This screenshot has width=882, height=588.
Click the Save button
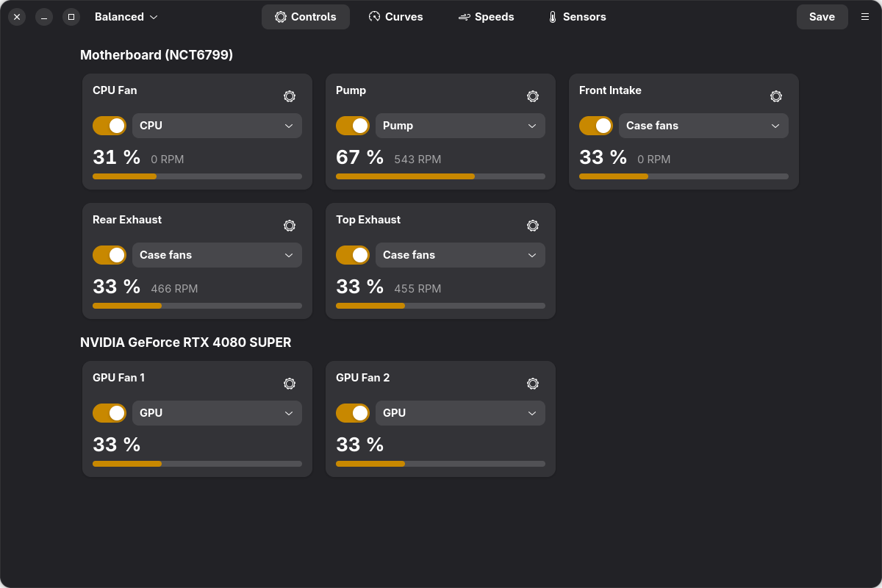(x=822, y=17)
